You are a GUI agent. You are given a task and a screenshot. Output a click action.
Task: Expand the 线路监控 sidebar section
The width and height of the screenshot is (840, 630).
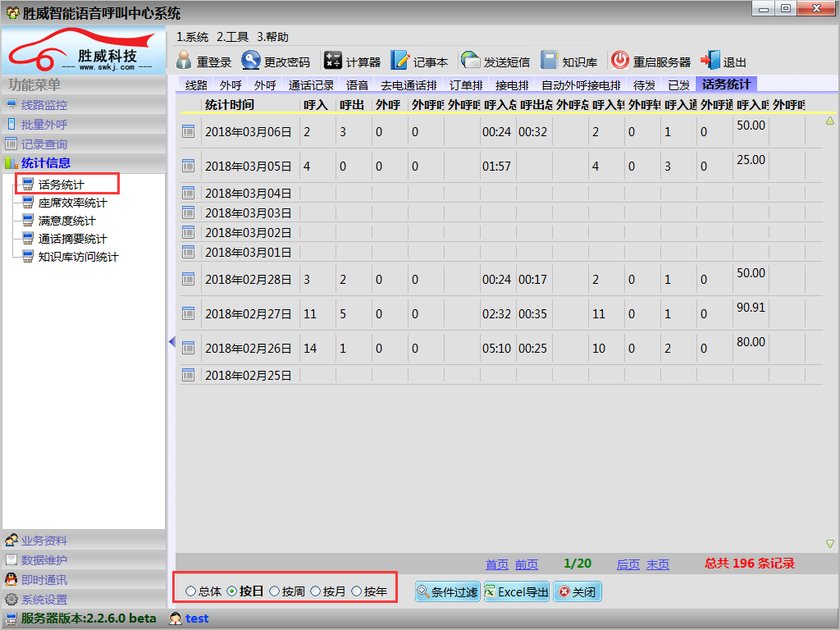pyautogui.click(x=44, y=105)
